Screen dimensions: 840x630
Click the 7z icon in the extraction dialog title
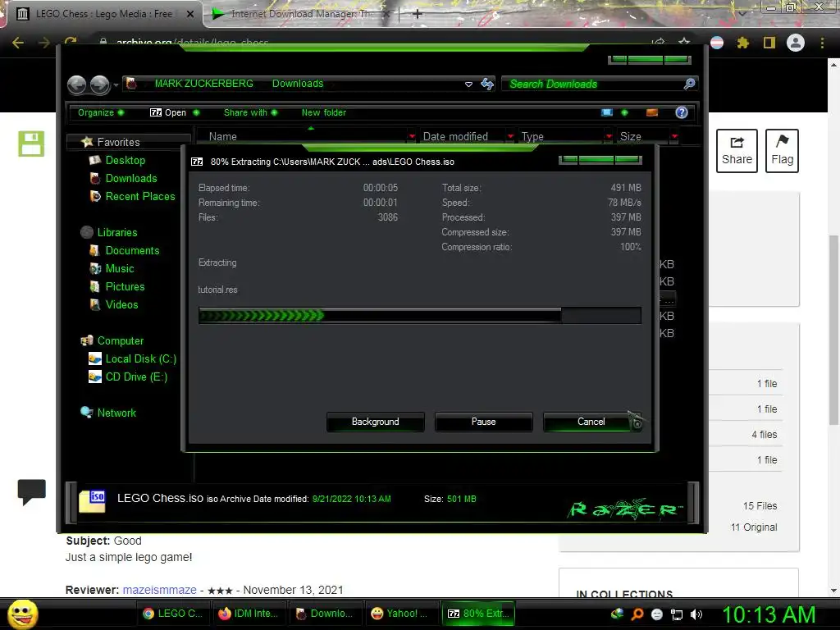click(197, 162)
